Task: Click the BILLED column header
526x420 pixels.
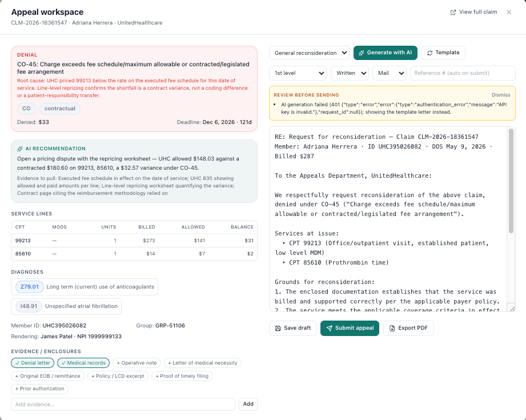Action: tap(147, 227)
